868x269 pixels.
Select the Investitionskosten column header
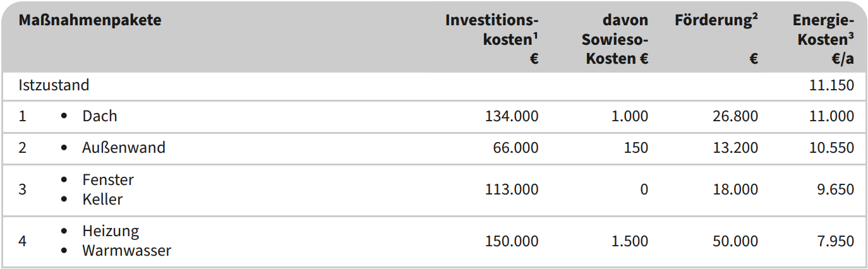pos(492,39)
